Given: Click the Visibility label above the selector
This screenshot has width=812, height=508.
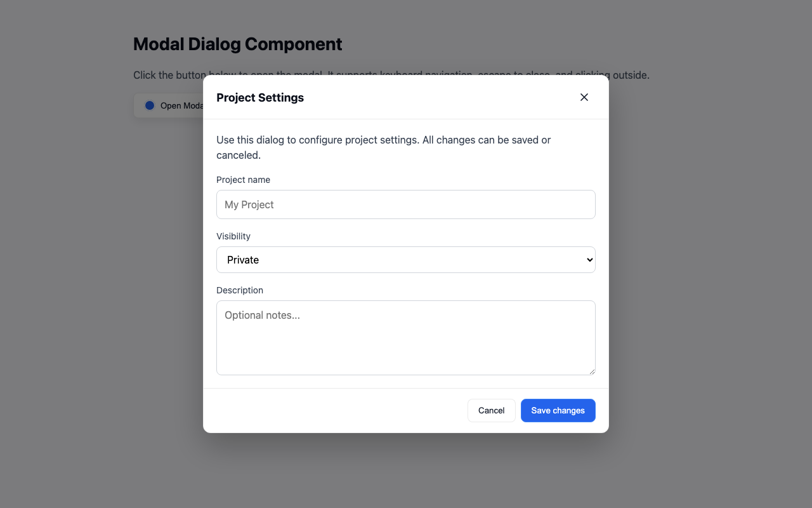Looking at the screenshot, I should [233, 236].
